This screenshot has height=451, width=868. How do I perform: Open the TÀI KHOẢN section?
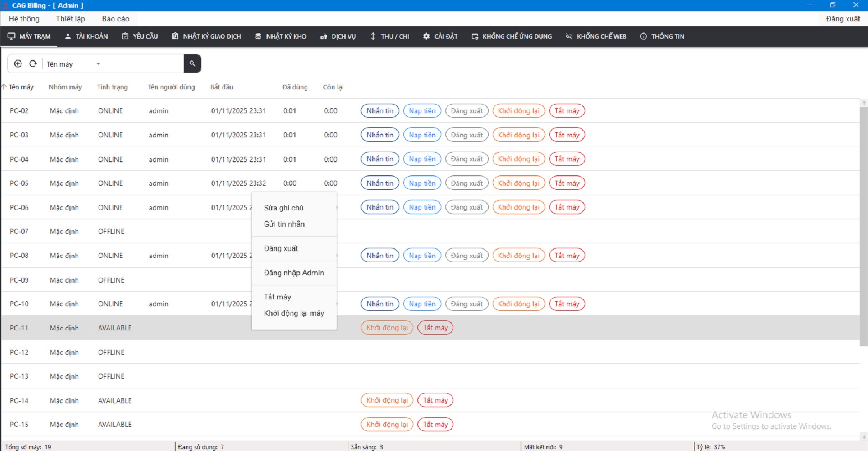tap(86, 37)
